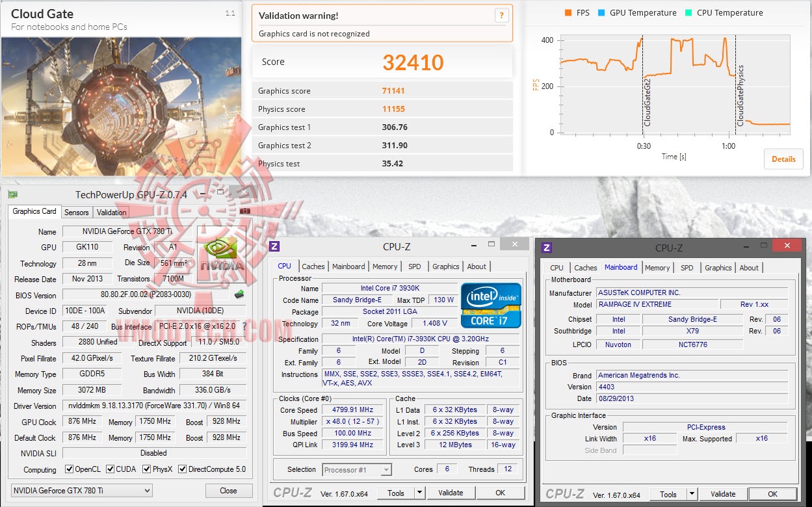Click the validation warning help question mark icon

(501, 16)
